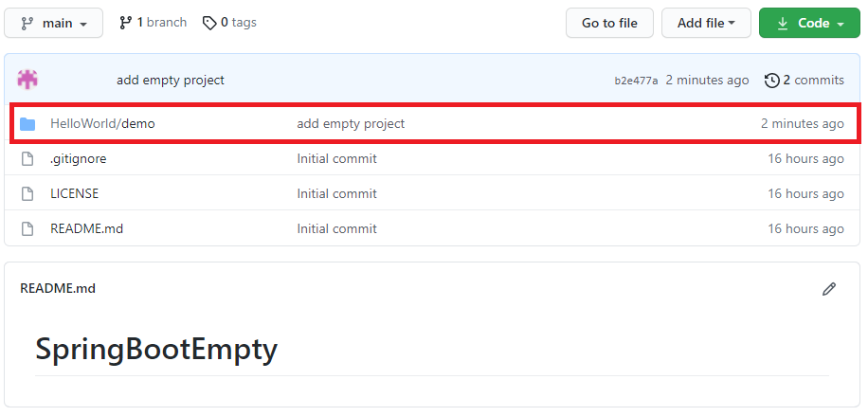Viewport: 868px width, 416px height.
Task: Click the pink user avatar
Action: click(27, 80)
